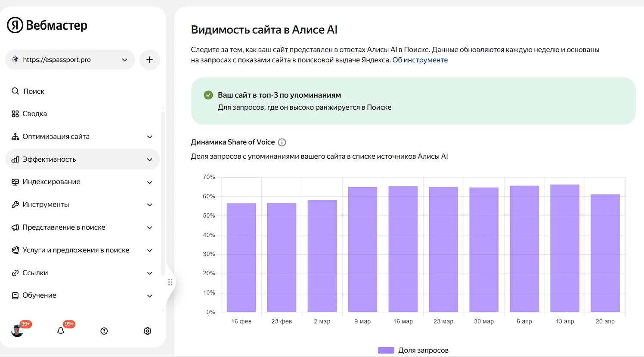The height and width of the screenshot is (357, 644).
Task: Click the Обучение book icon
Action: (x=15, y=295)
